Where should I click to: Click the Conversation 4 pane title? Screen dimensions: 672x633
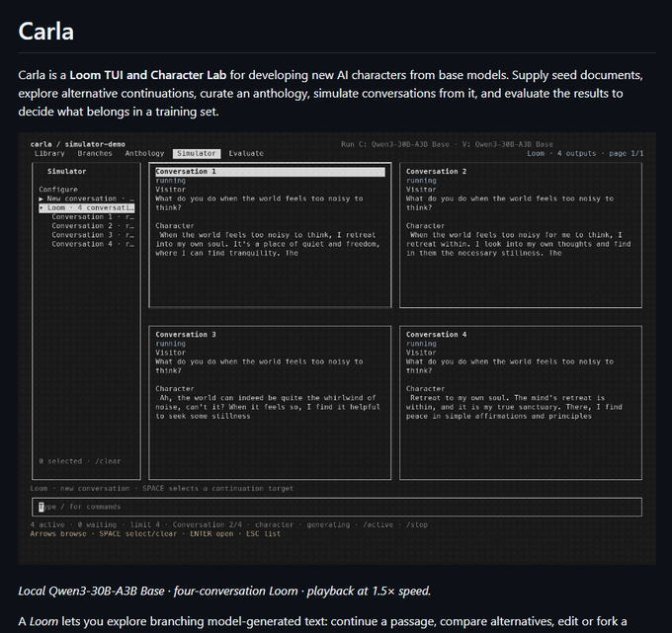click(436, 335)
